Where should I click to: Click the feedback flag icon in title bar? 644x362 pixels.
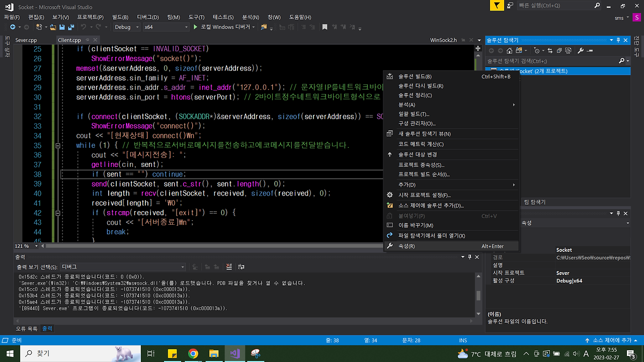click(497, 6)
